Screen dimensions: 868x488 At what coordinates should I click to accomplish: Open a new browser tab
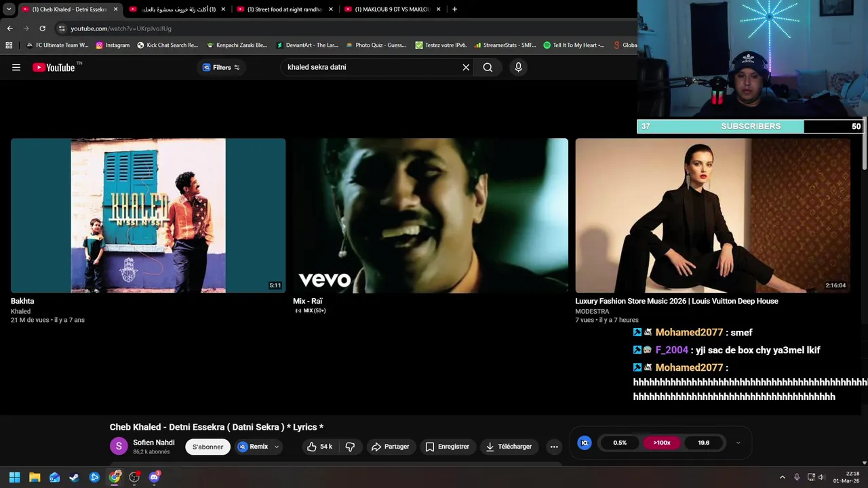[x=454, y=9]
